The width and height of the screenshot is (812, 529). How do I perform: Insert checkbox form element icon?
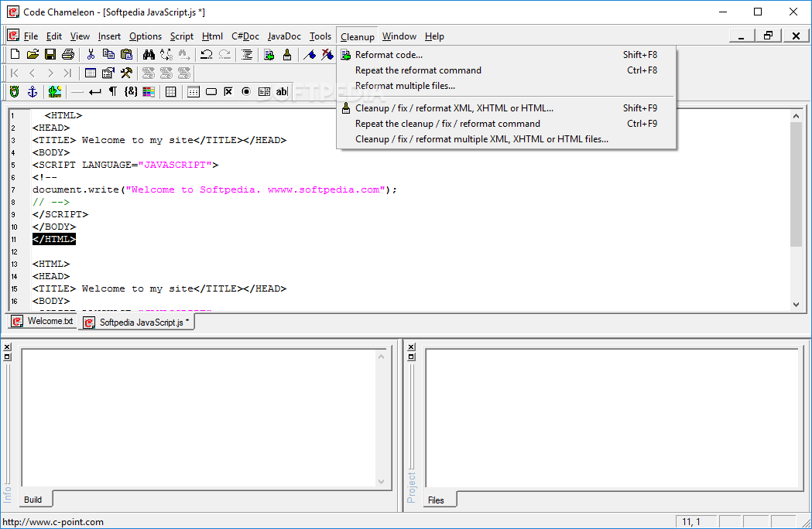[x=228, y=91]
